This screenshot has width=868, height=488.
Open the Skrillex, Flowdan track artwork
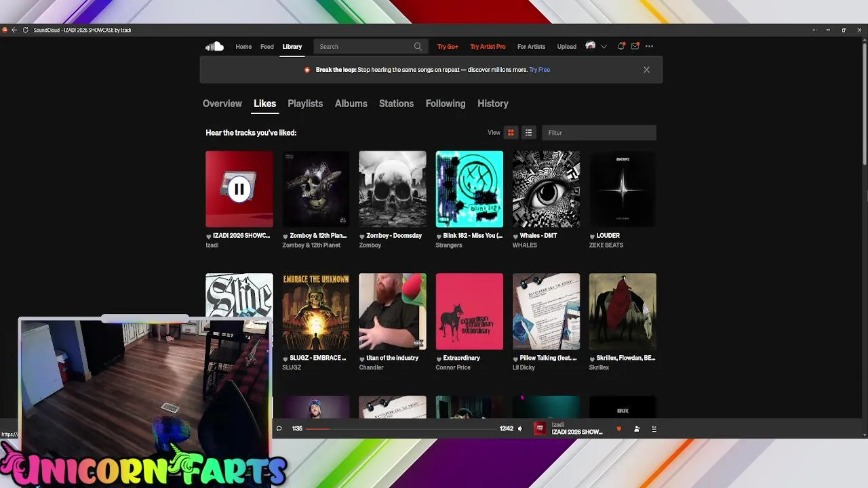tap(623, 312)
